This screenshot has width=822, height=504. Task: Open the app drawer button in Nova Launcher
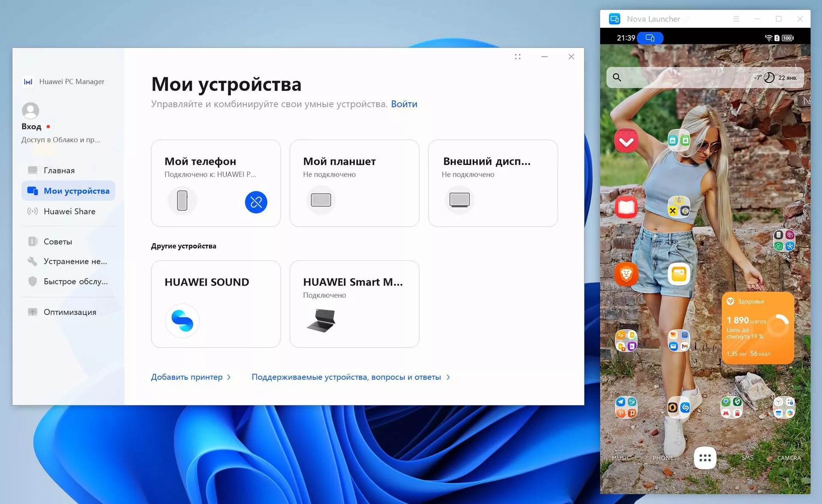coord(705,458)
